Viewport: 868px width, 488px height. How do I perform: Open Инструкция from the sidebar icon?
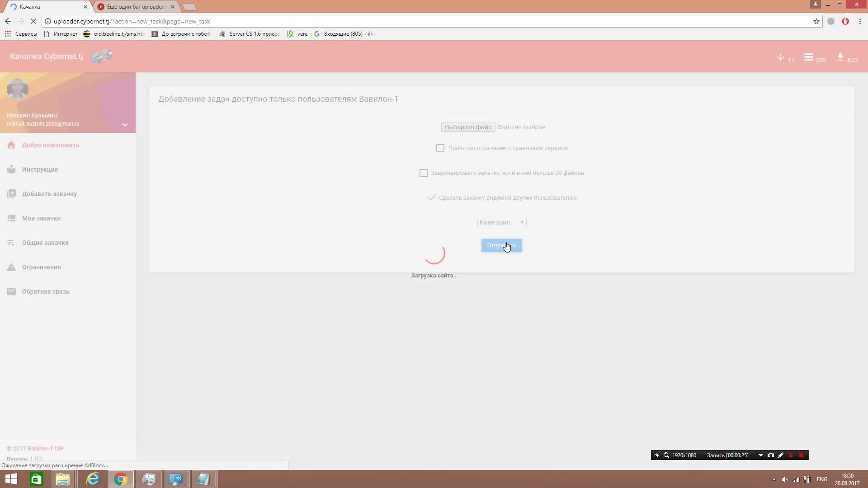11,169
